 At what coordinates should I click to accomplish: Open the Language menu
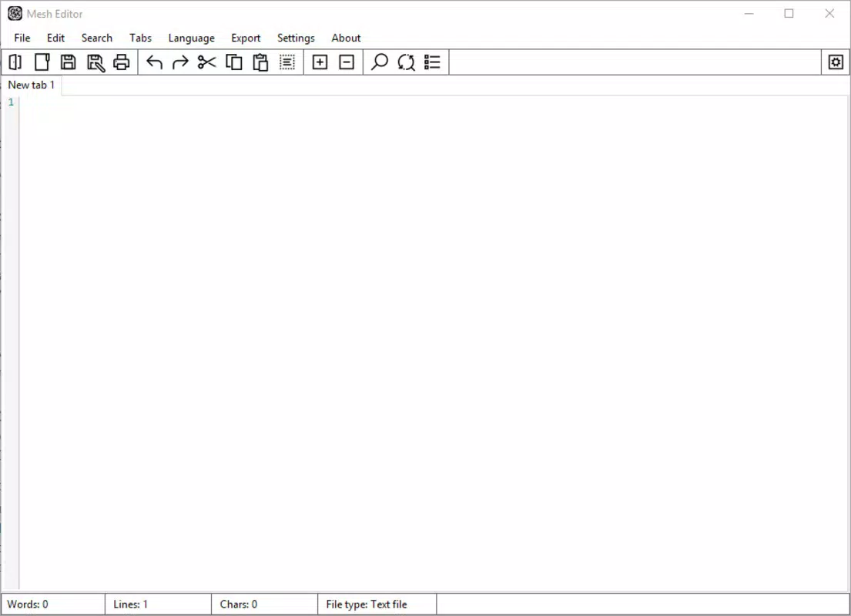(x=191, y=38)
